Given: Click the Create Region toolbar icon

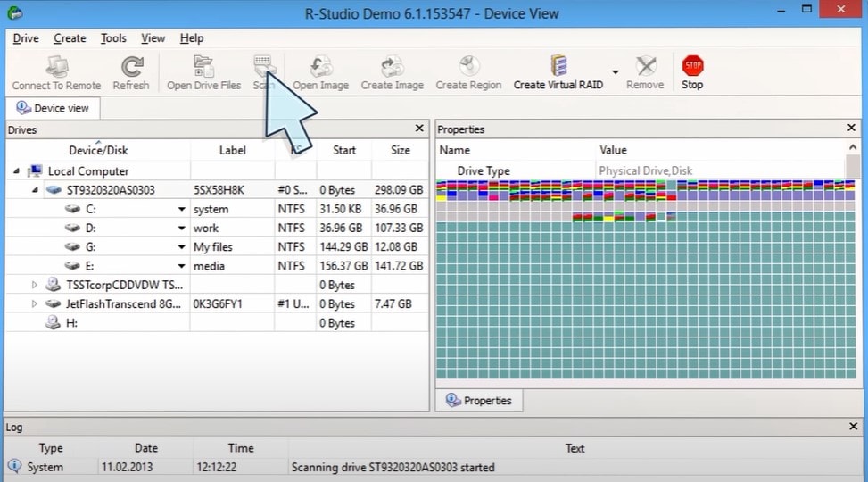Looking at the screenshot, I should pyautogui.click(x=468, y=66).
